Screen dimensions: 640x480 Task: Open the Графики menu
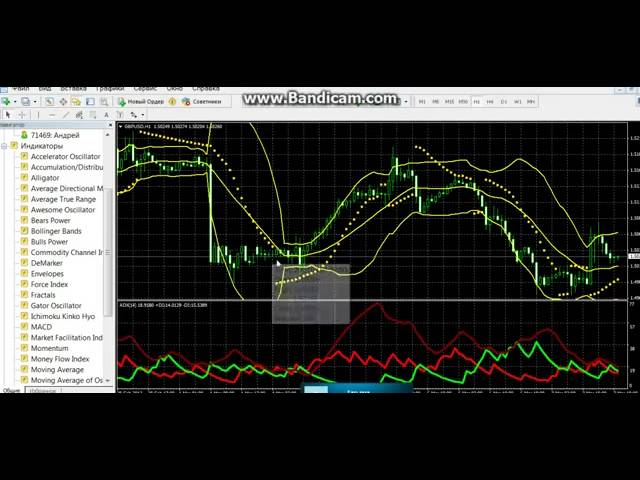(110, 89)
